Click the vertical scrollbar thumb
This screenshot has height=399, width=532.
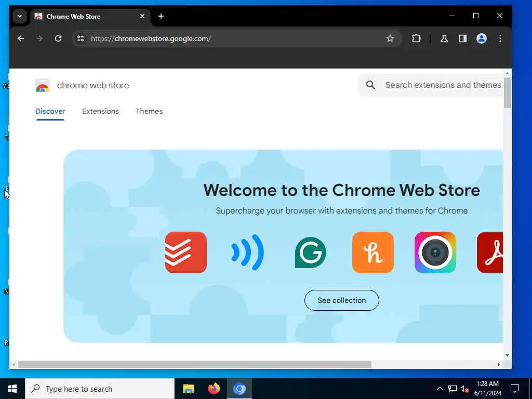click(x=507, y=92)
